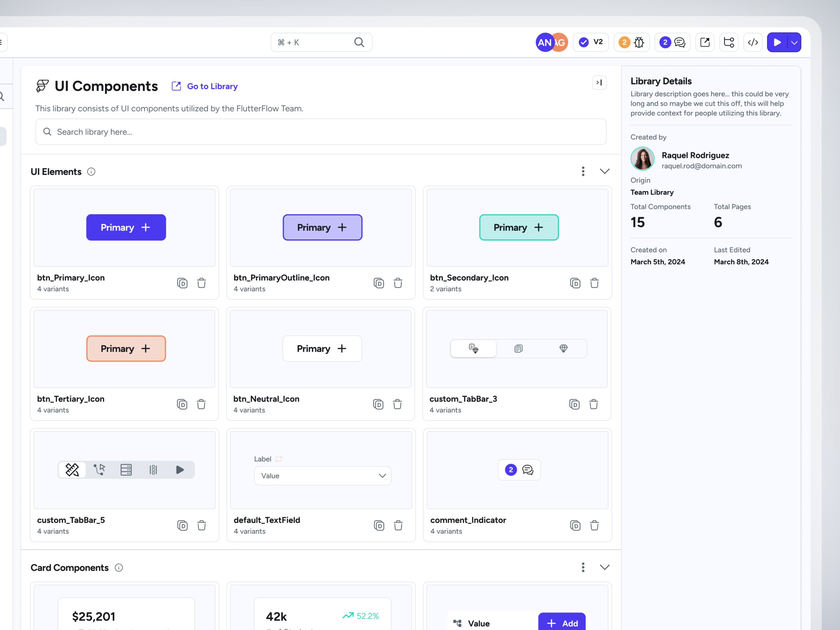This screenshot has width=840, height=630.
Task: Click the purple outline Primary button preview
Action: 323,227
